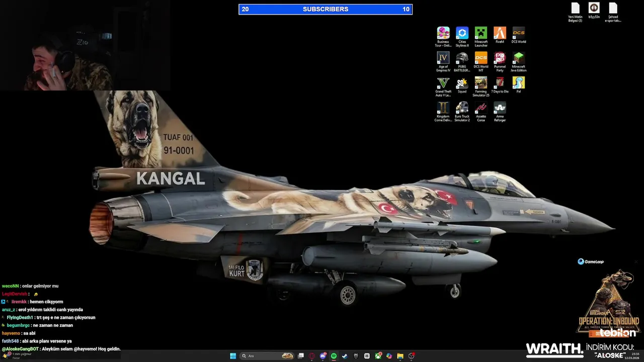The height and width of the screenshot is (362, 644).
Task: Select the DCS World MT shortcut
Action: (x=481, y=62)
